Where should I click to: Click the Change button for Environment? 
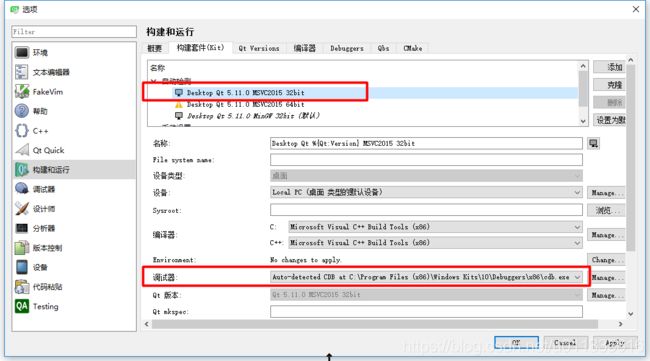[x=606, y=260]
